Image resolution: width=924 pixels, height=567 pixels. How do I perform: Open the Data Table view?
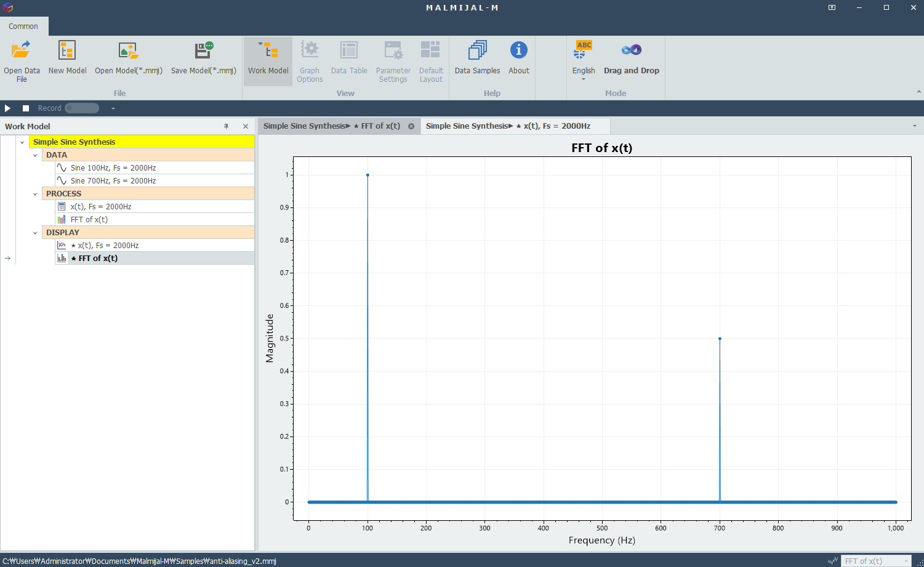[349, 58]
